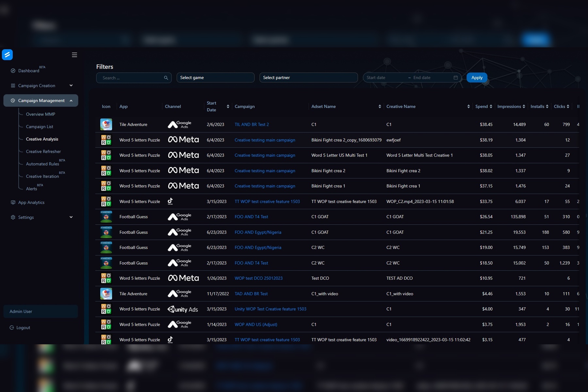The width and height of the screenshot is (588, 392).
Task: Sort by Clicks column arrows
Action: tap(568, 106)
